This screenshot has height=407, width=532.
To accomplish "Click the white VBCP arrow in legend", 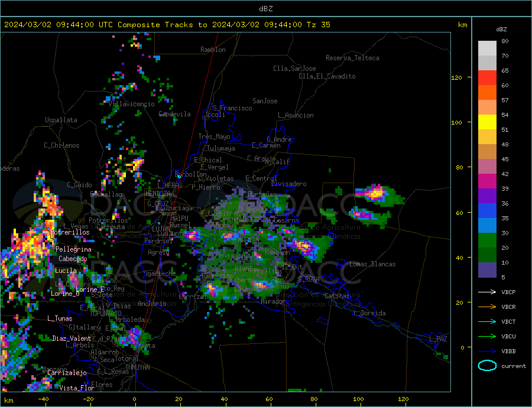I will point(488,292).
